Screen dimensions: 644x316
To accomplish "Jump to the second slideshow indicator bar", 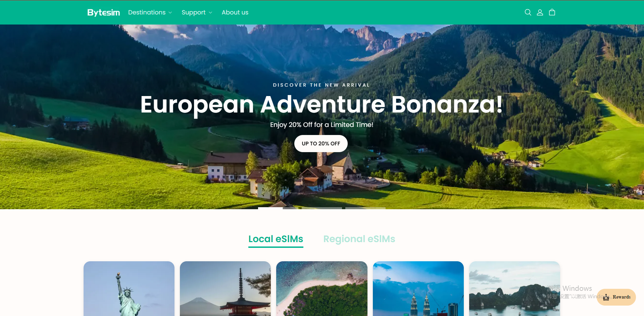I will [322, 208].
